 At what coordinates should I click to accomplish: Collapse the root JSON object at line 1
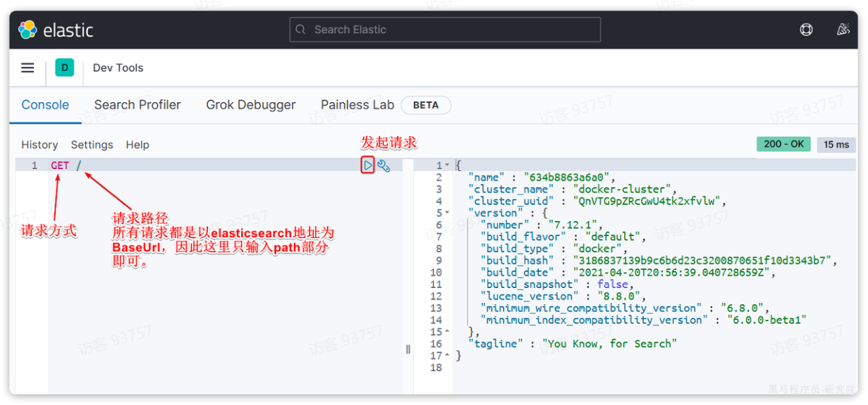[x=447, y=166]
